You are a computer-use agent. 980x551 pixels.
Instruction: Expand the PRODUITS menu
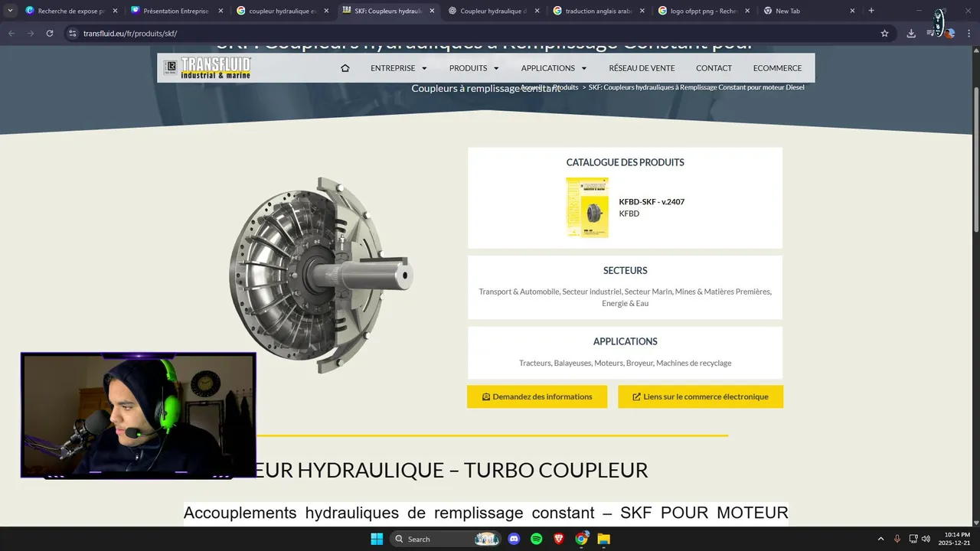474,68
